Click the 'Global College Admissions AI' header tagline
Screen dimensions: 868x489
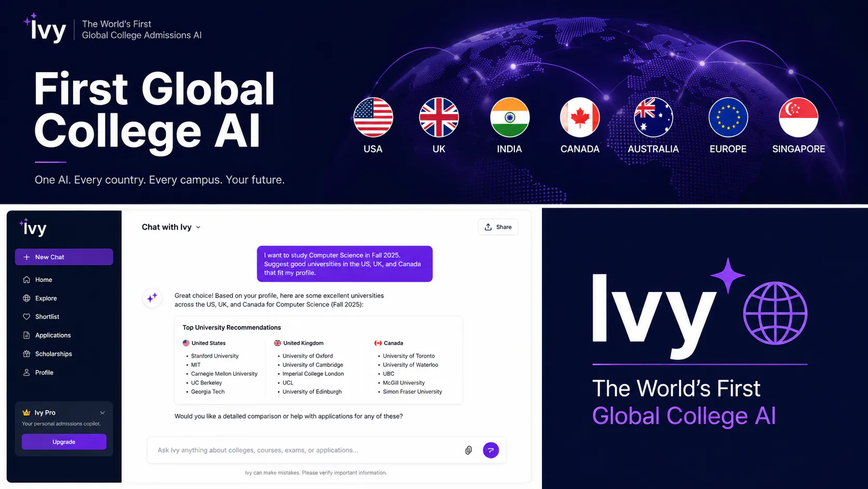tap(142, 35)
